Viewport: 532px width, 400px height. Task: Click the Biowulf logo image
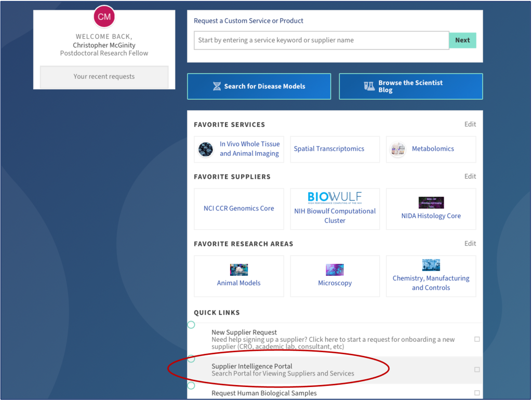[335, 197]
